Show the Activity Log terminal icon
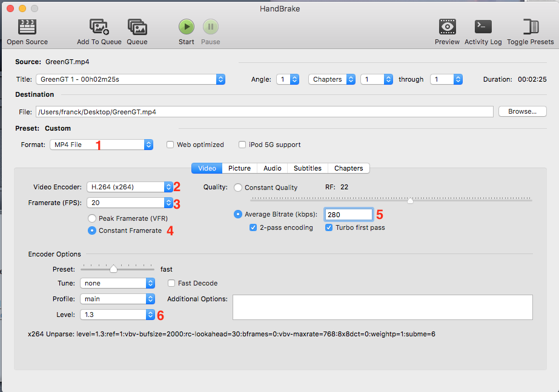Viewport: 559px width, 392px height. [483, 27]
